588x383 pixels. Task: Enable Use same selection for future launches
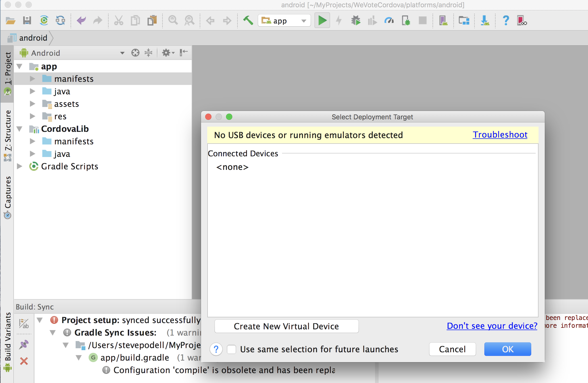[x=232, y=349]
